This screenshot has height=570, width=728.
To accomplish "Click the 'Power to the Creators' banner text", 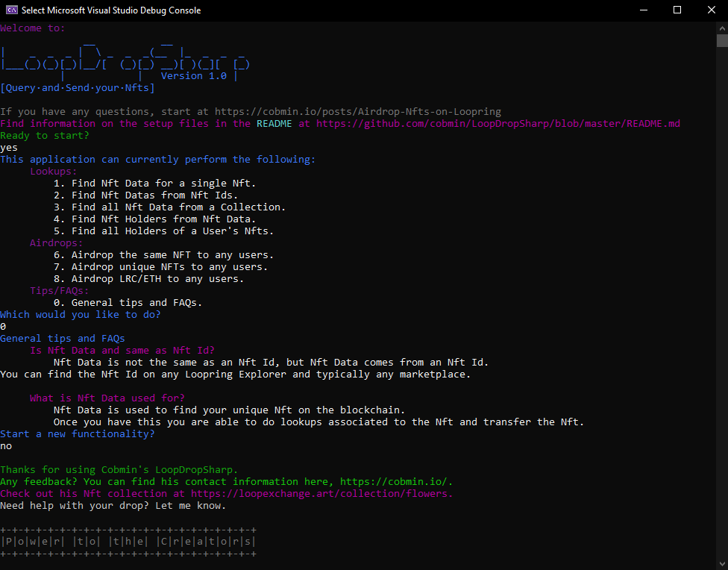I will 128,542.
